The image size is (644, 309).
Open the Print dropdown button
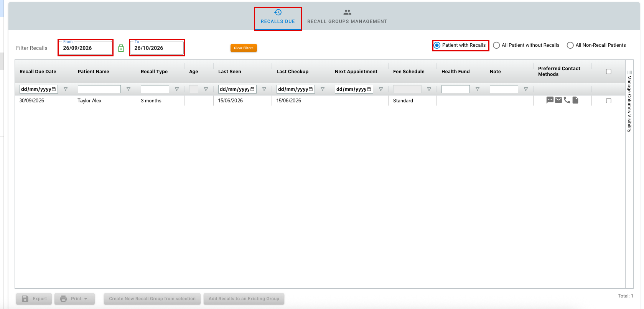point(74,299)
